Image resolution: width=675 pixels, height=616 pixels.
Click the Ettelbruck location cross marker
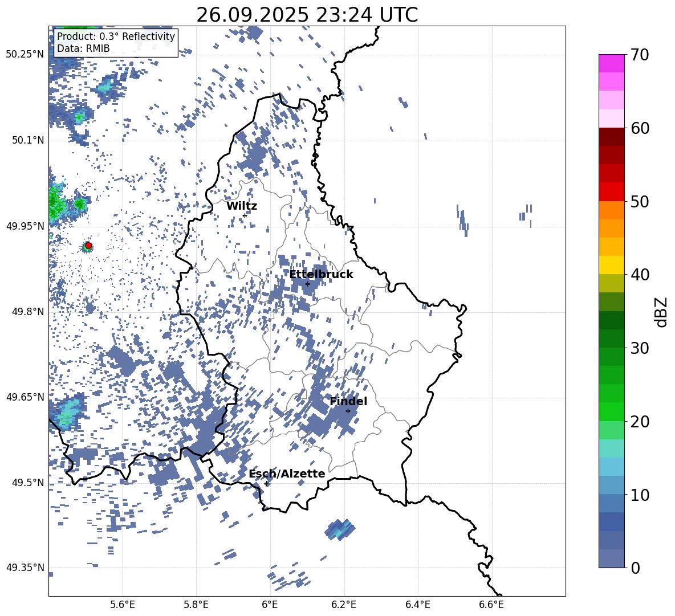(x=307, y=284)
